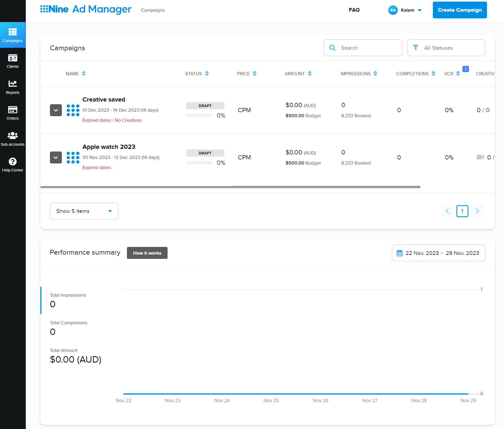
Task: Open the Show 5 items dropdown
Action: click(x=84, y=211)
